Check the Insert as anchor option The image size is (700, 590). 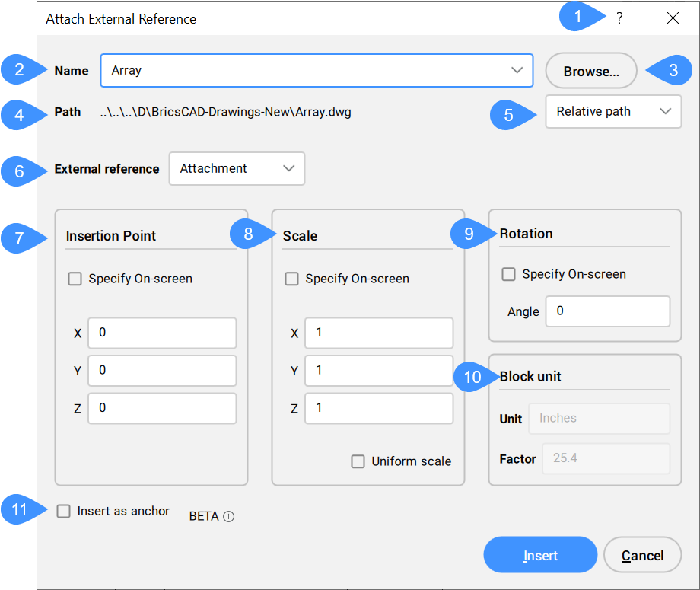pyautogui.click(x=65, y=512)
